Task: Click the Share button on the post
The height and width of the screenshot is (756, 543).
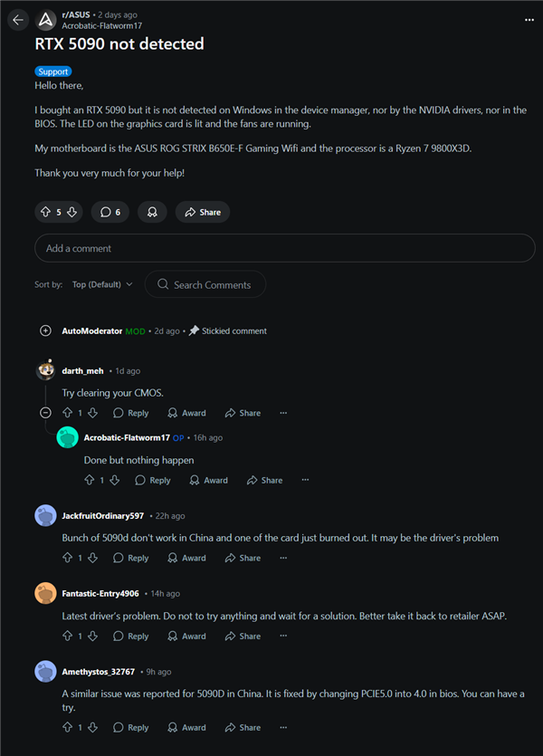Action: click(202, 212)
